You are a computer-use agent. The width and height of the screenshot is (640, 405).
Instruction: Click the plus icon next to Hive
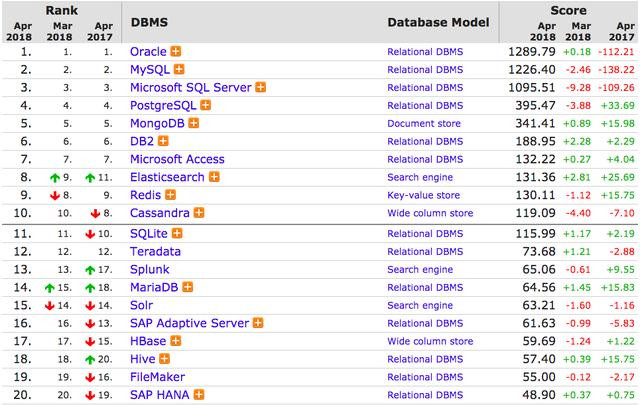166,357
